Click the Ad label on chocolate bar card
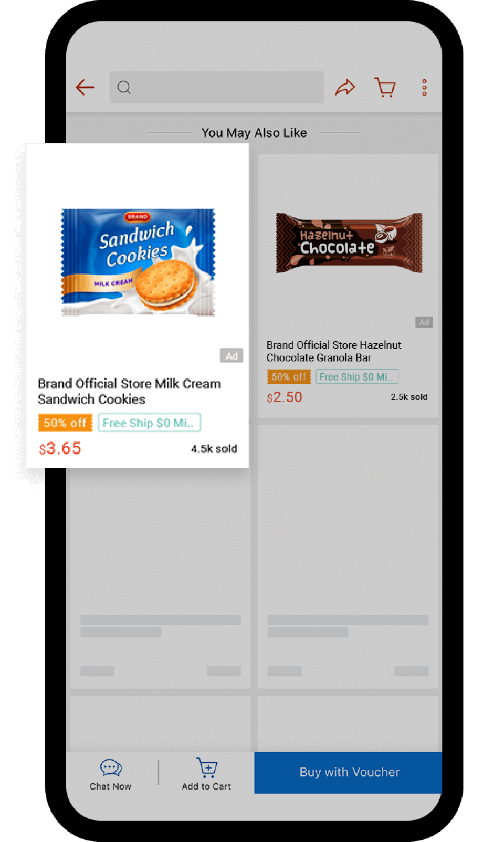504x842 pixels. [x=424, y=322]
